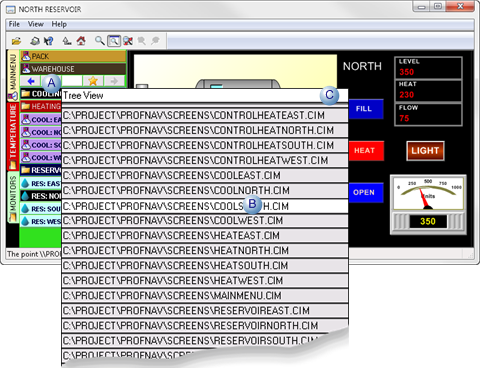This screenshot has height=368, width=480.
Task: Click the home screen toolbar icon
Action: pos(81,41)
